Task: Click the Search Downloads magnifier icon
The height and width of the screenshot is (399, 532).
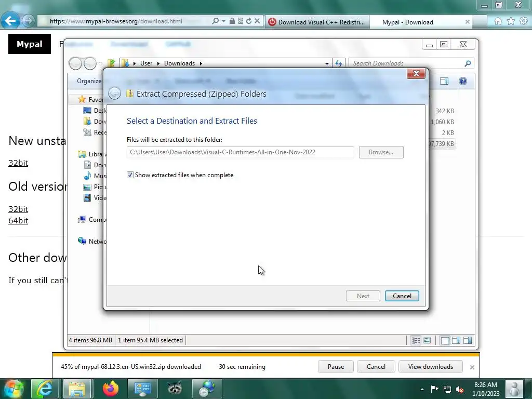Action: (468, 63)
